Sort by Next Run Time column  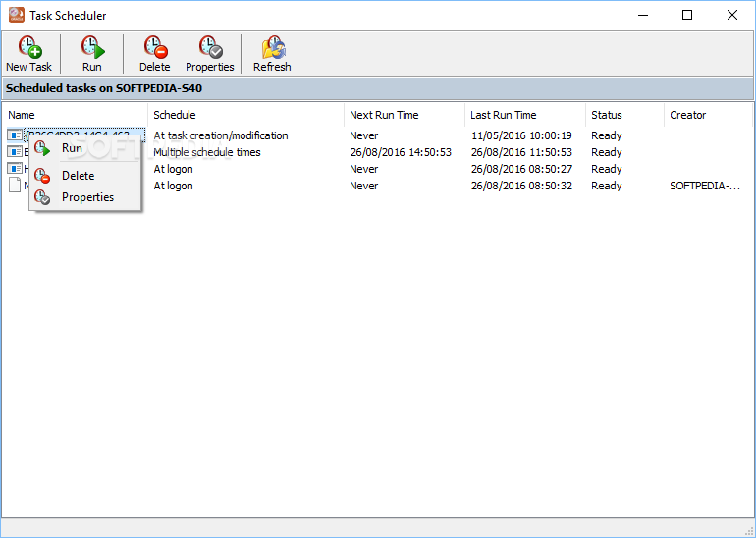coord(405,115)
